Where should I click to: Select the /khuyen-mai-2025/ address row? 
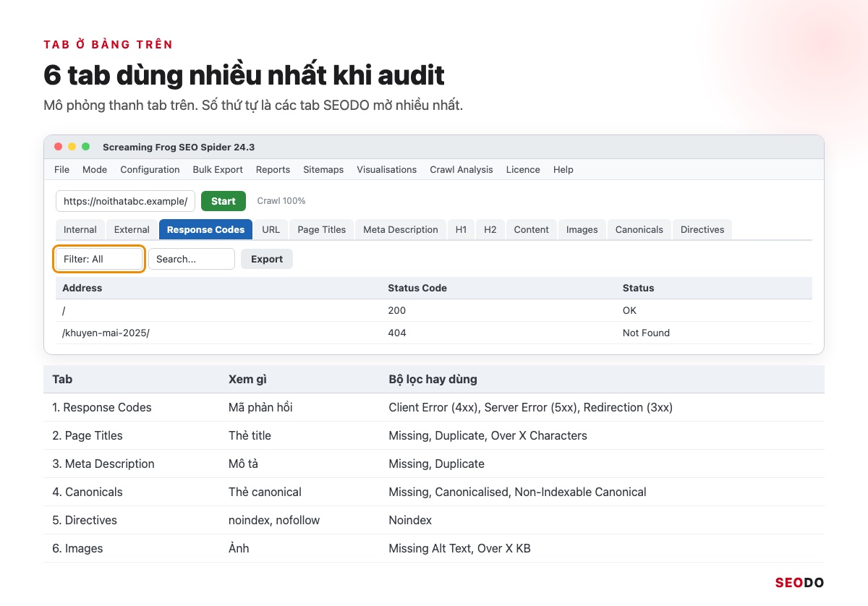pos(434,333)
